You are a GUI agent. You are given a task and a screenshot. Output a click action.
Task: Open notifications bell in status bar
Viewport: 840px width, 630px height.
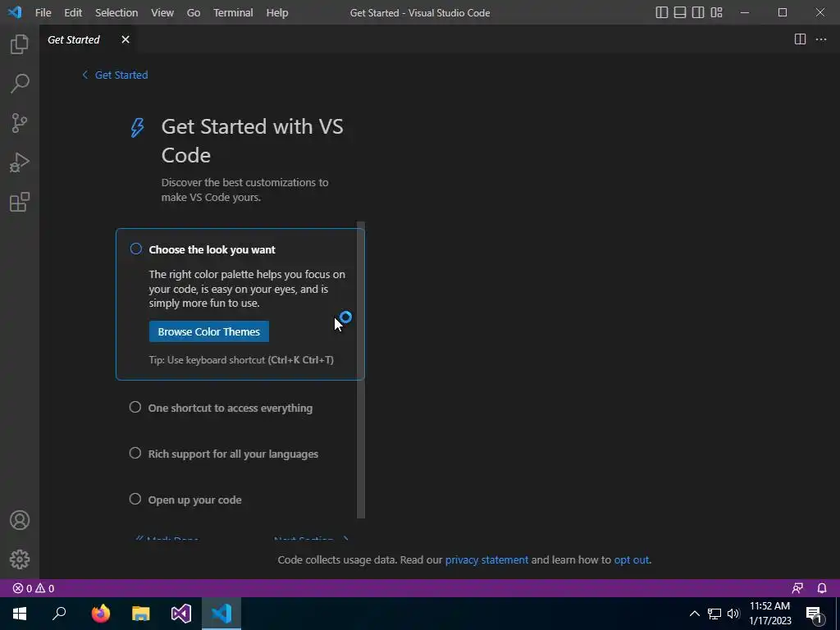tap(822, 588)
